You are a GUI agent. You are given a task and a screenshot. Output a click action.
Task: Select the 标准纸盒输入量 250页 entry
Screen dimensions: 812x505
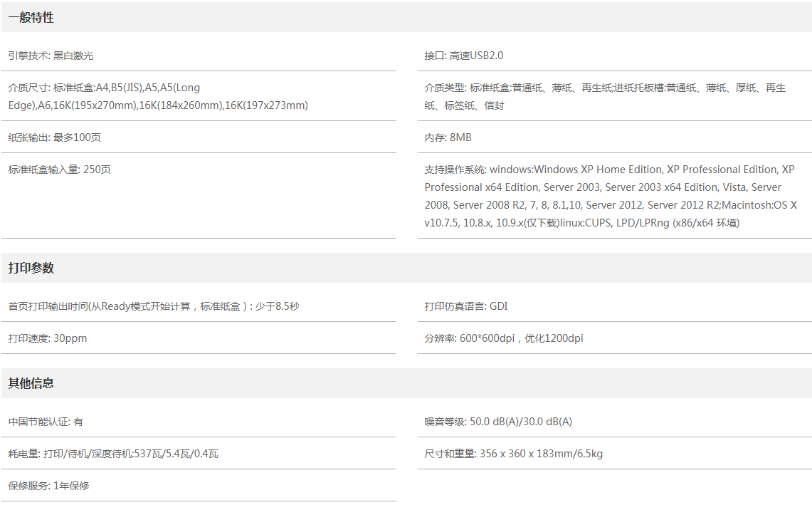tap(60, 170)
